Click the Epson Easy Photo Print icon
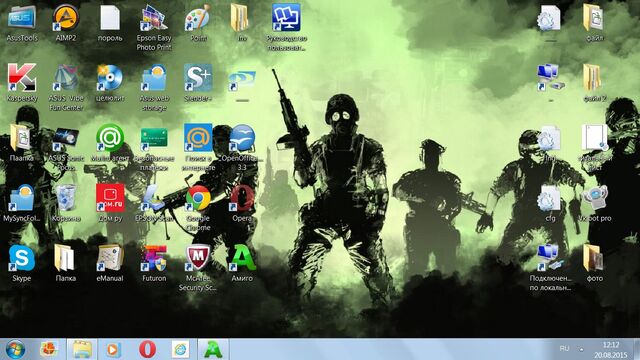This screenshot has height=360, width=640. point(154,27)
